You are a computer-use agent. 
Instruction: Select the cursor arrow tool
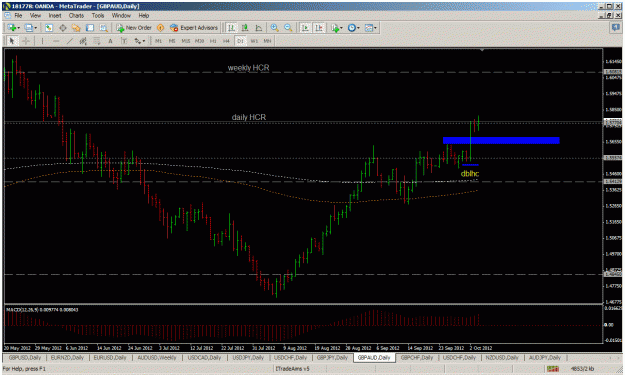coord(12,41)
